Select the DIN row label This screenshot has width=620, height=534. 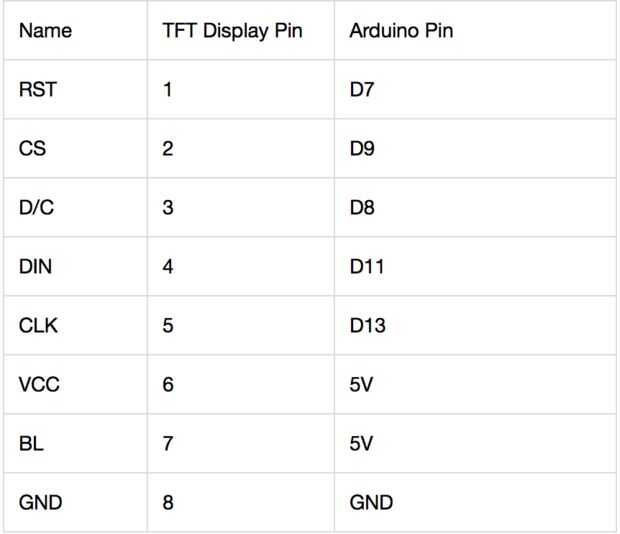pos(35,267)
